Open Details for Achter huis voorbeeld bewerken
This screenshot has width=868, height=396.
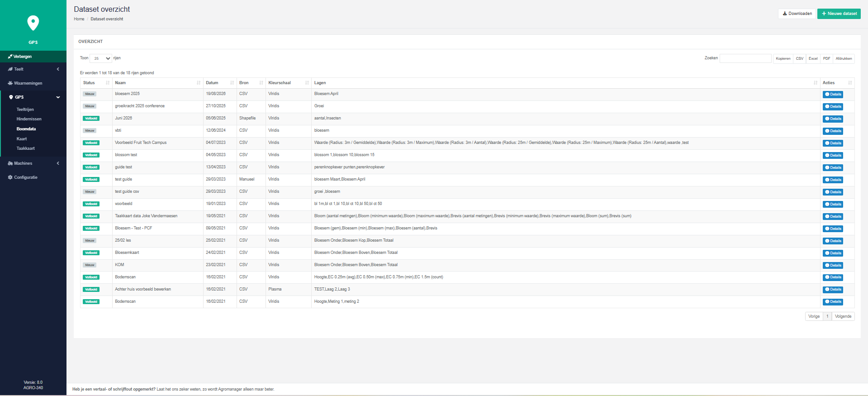[x=833, y=290]
